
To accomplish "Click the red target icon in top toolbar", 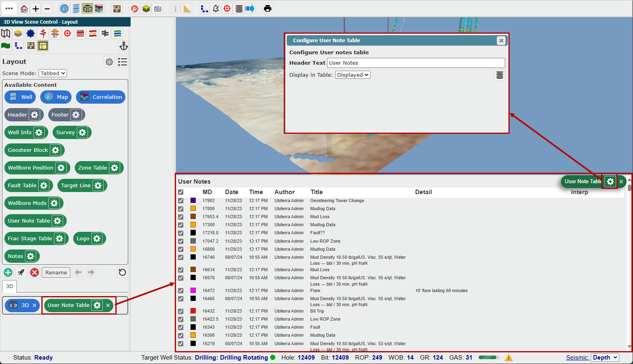I will (x=227, y=8).
